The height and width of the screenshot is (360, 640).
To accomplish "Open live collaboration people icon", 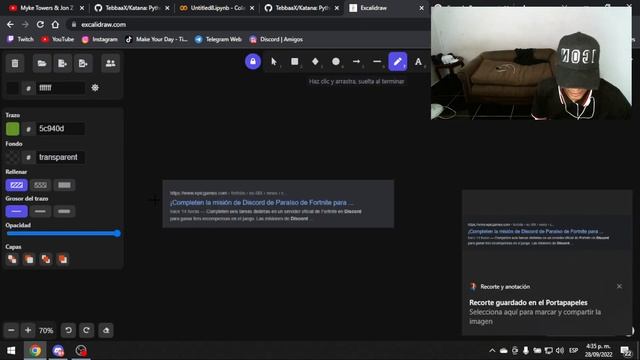I will click(x=111, y=63).
